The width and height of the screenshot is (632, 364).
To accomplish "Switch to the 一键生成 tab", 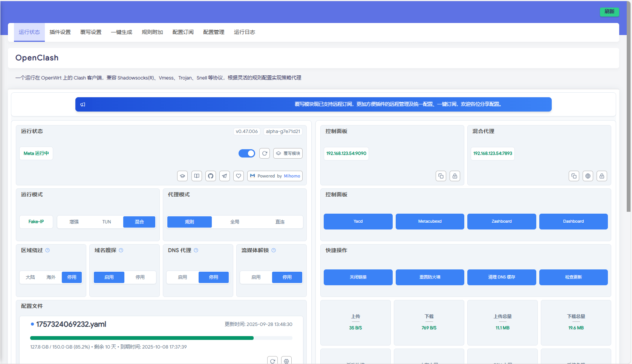I will pos(122,32).
